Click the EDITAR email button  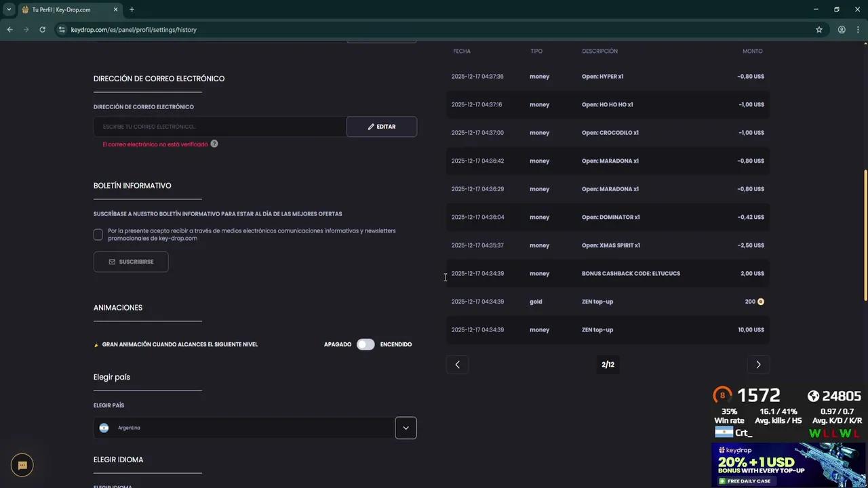pyautogui.click(x=382, y=127)
